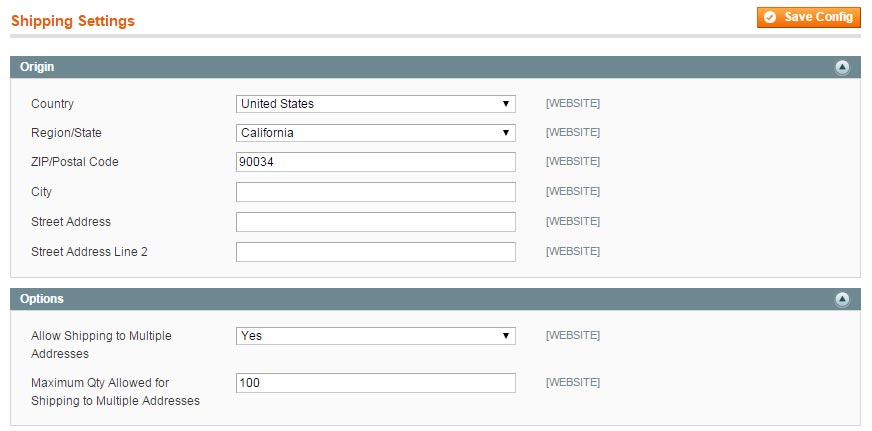872x431 pixels.
Task: Click the Yes dropdown arrow
Action: pyautogui.click(x=506, y=336)
